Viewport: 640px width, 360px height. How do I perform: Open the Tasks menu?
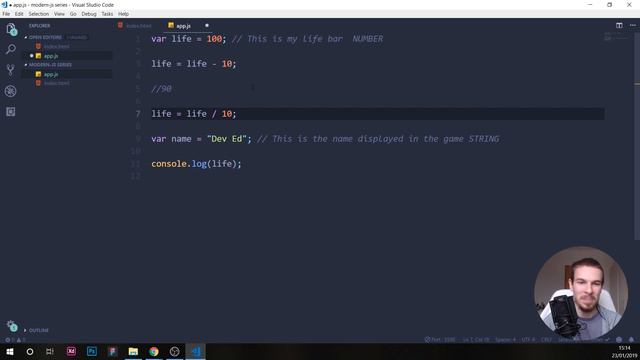[107, 14]
